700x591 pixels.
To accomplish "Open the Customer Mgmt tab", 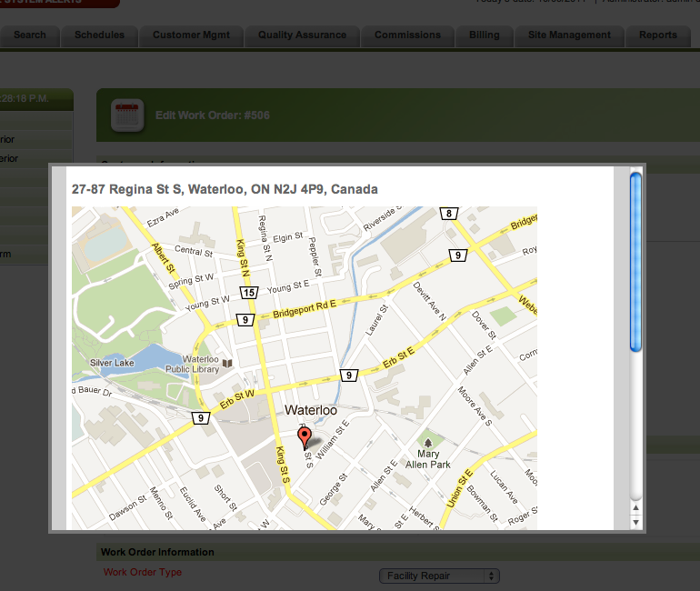I will click(191, 35).
